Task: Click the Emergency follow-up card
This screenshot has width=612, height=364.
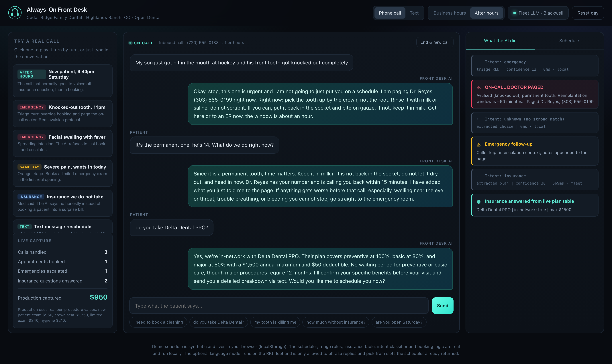Action: (534, 151)
